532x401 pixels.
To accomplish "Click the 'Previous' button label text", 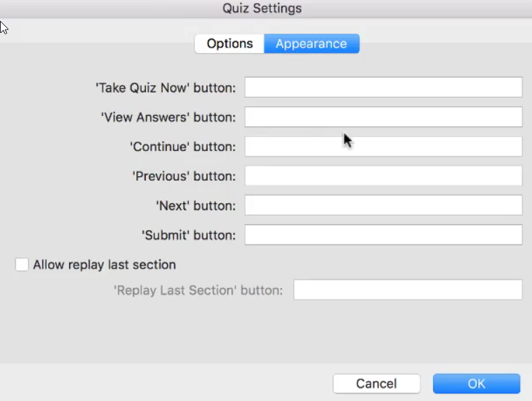I will coord(184,176).
